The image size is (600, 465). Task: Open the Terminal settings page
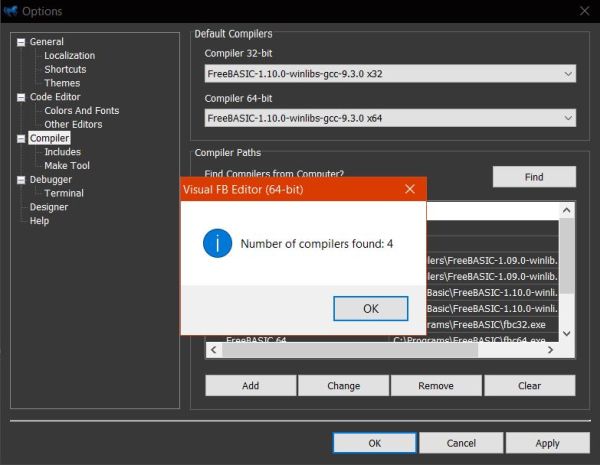[64, 193]
